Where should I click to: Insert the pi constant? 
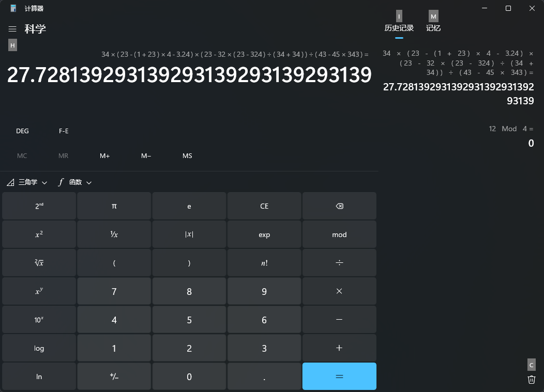pos(114,206)
